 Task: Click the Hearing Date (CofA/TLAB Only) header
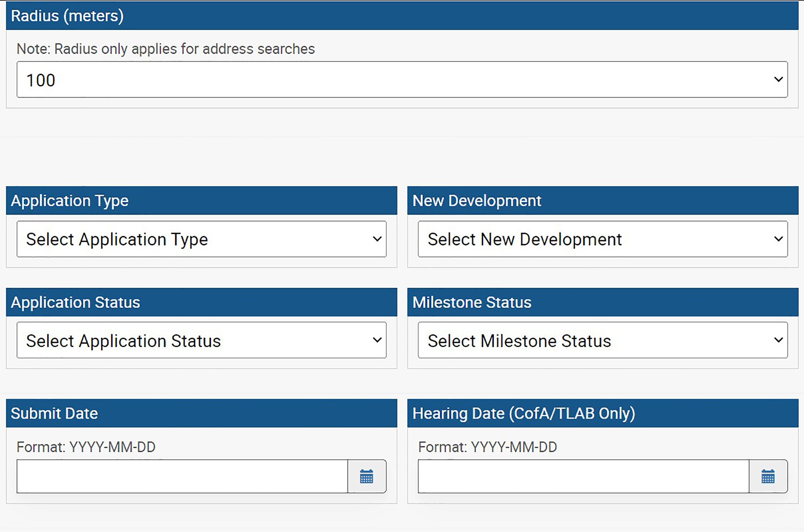[x=524, y=414]
